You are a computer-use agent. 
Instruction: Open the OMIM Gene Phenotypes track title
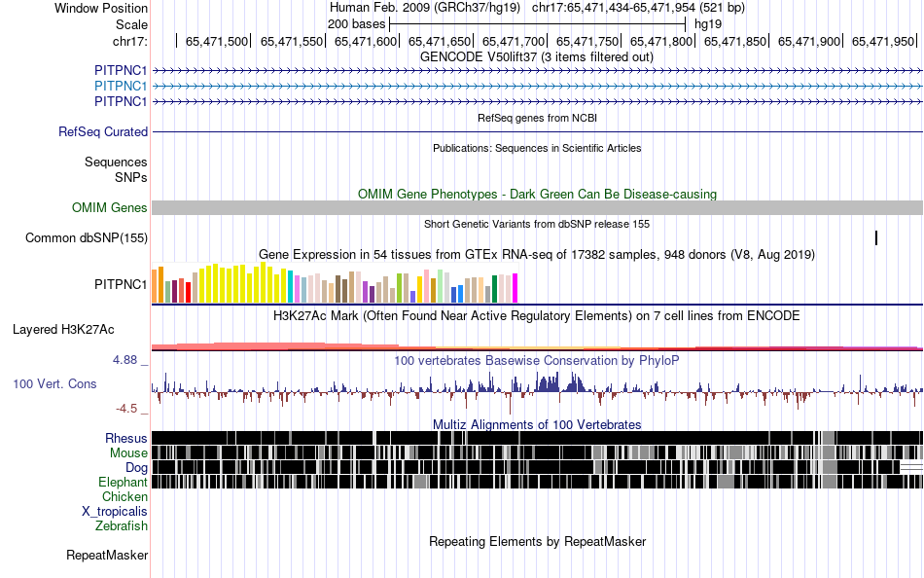click(537, 194)
